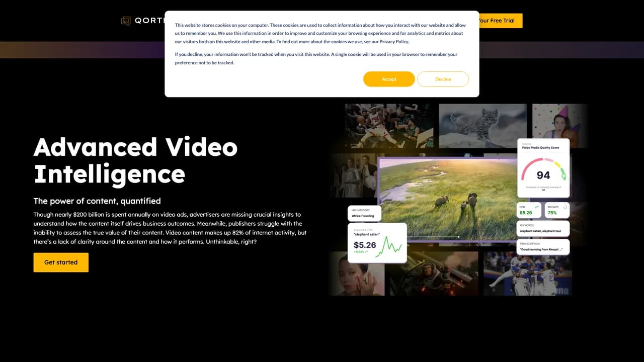Click the Get started button
This screenshot has width=644, height=362.
click(61, 262)
